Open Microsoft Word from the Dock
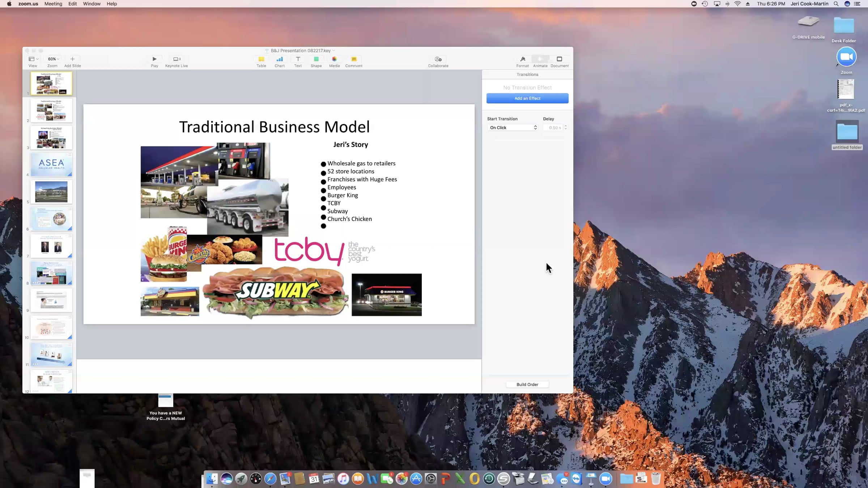This screenshot has width=868, height=488. (373, 479)
